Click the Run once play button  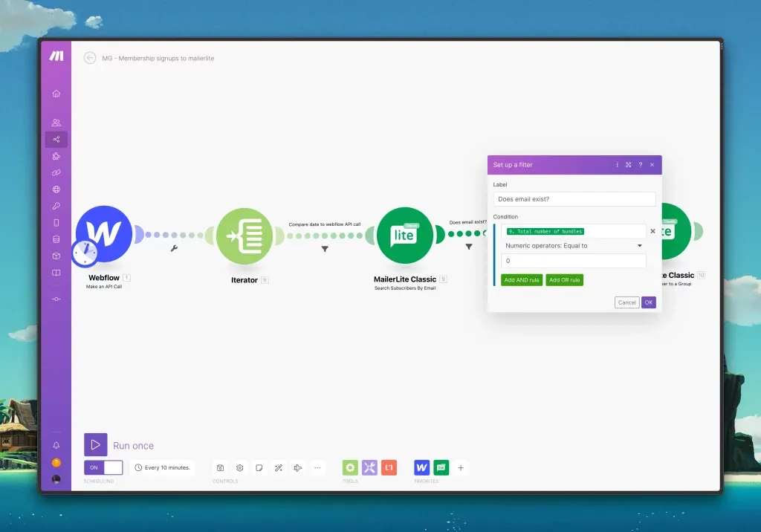point(96,444)
